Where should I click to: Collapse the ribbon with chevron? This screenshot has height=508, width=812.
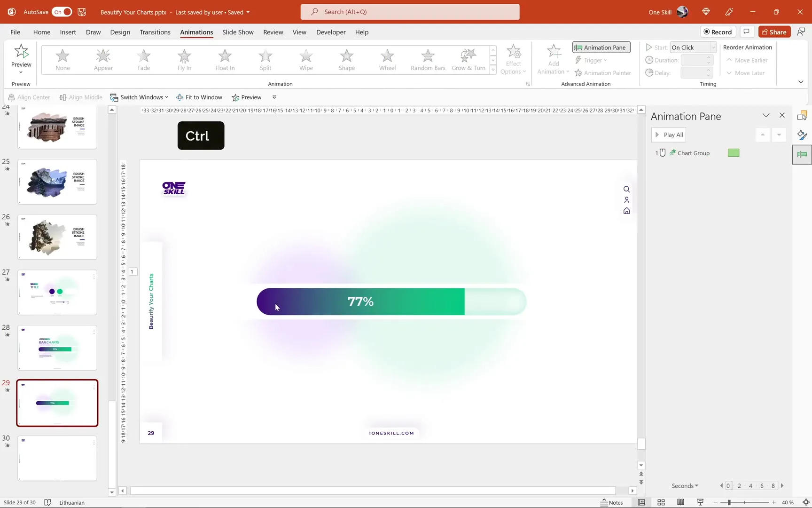(x=801, y=82)
